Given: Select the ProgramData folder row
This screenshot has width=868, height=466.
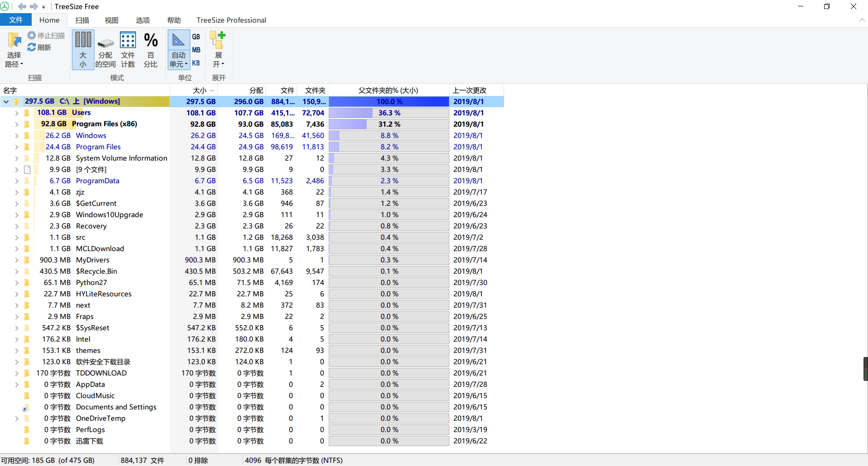Looking at the screenshot, I should [x=98, y=181].
